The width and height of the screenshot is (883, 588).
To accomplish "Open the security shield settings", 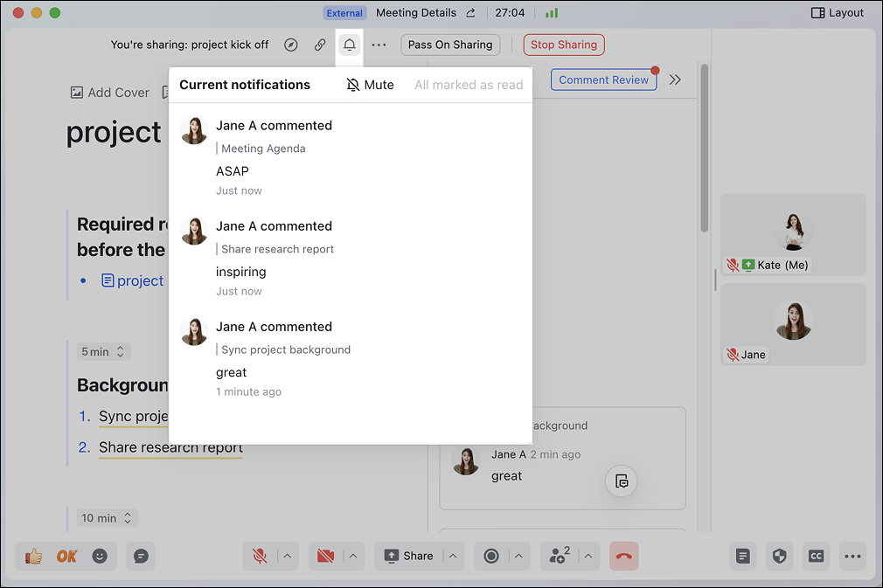I will pyautogui.click(x=780, y=556).
